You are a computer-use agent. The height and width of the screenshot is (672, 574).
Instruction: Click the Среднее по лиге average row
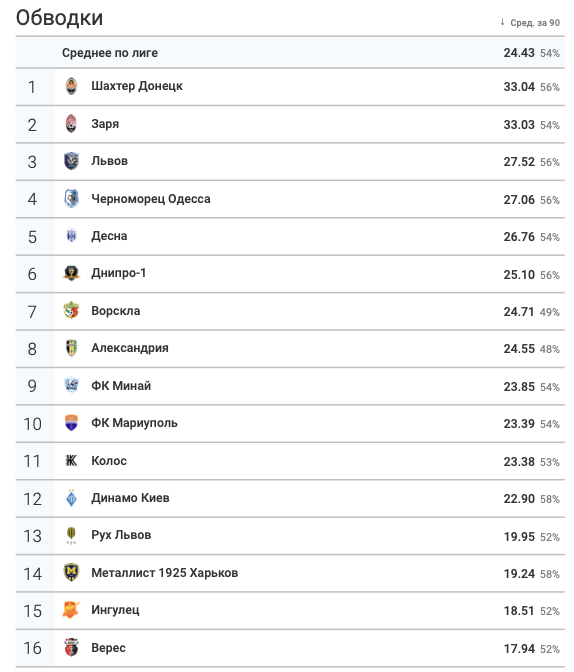coord(290,53)
